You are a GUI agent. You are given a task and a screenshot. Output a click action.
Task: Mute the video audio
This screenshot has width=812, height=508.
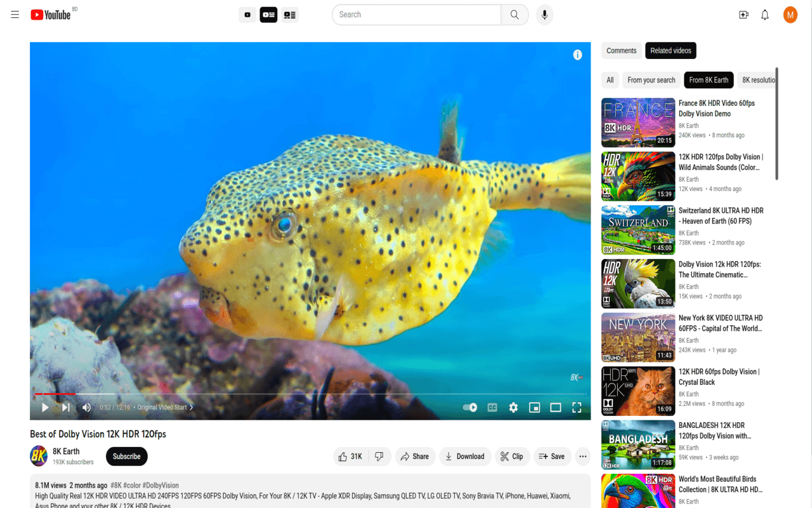click(86, 407)
